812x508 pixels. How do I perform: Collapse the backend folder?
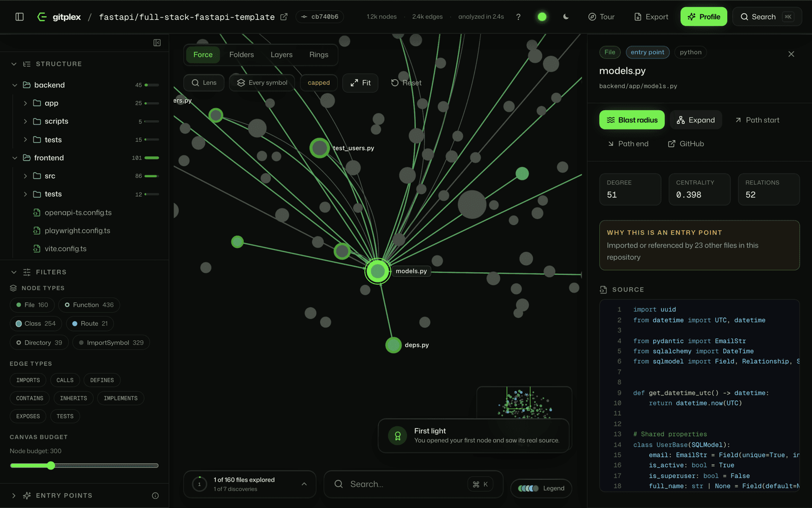(x=15, y=85)
